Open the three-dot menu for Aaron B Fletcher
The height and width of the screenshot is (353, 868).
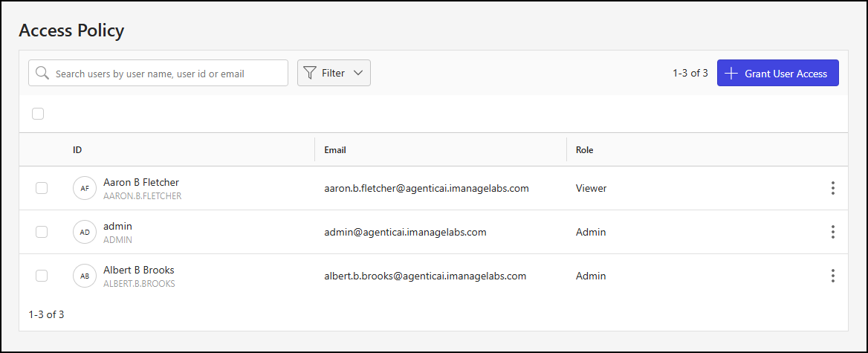pyautogui.click(x=832, y=189)
